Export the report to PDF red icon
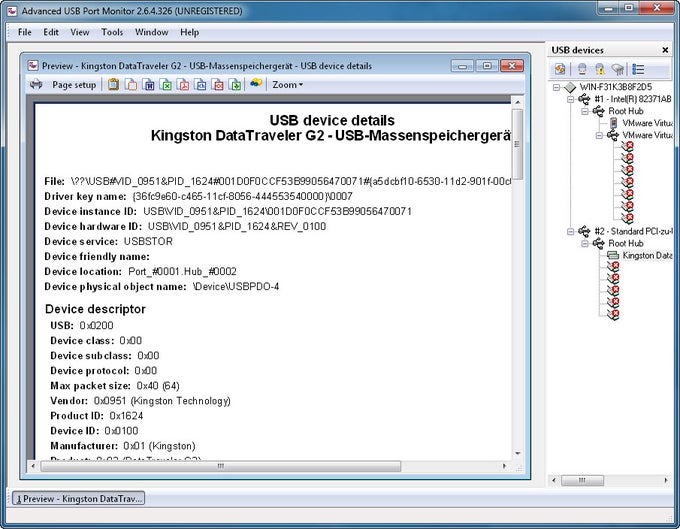680x529 pixels. pyautogui.click(x=183, y=85)
